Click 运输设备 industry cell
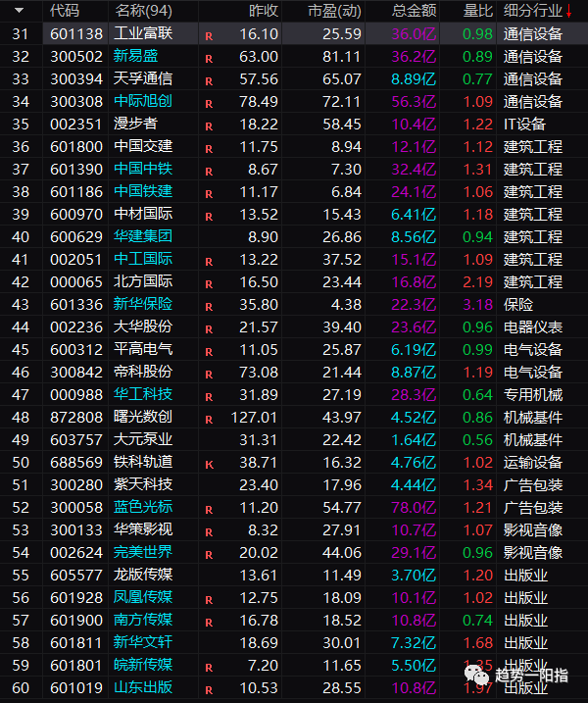This screenshot has width=588, height=703. coord(533,462)
